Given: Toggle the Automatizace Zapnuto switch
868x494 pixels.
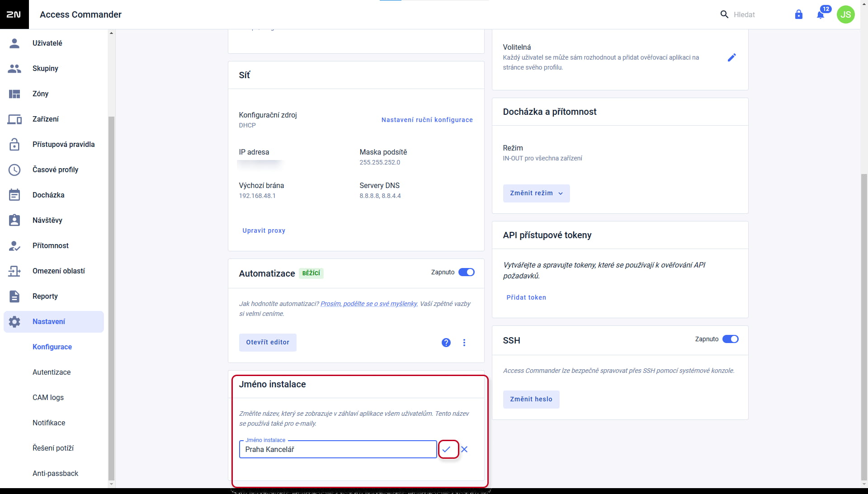Looking at the screenshot, I should click(467, 272).
